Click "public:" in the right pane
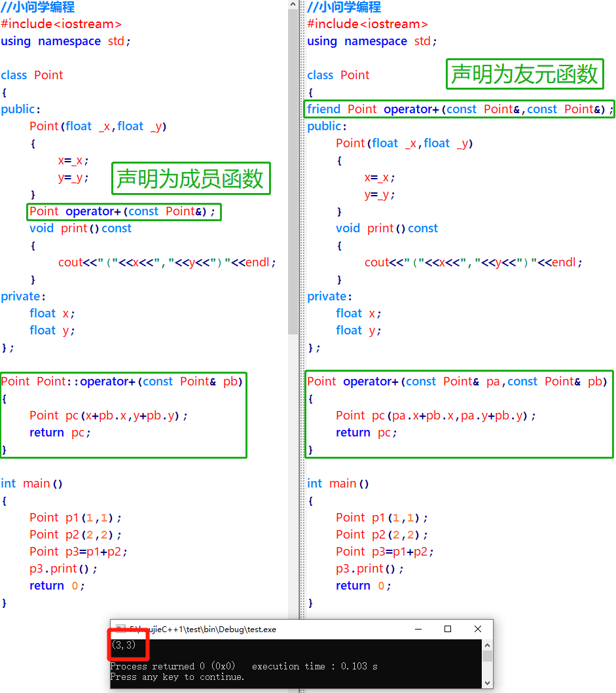This screenshot has height=693, width=616. (327, 126)
